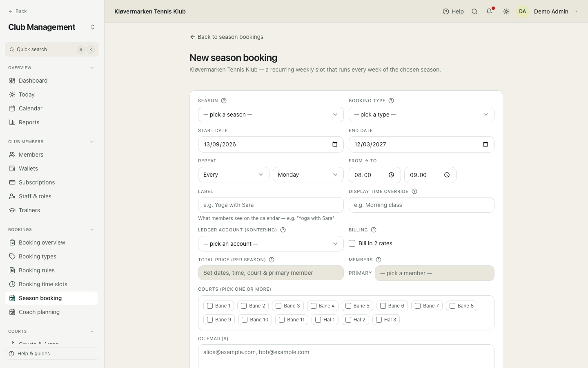
Task: Open the Every repeat frequency dropdown
Action: 234,175
